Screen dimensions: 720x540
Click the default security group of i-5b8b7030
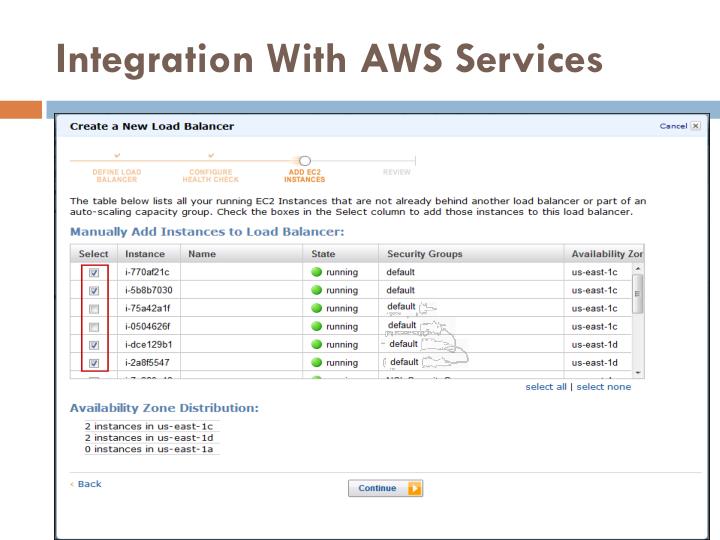pyautogui.click(x=400, y=290)
